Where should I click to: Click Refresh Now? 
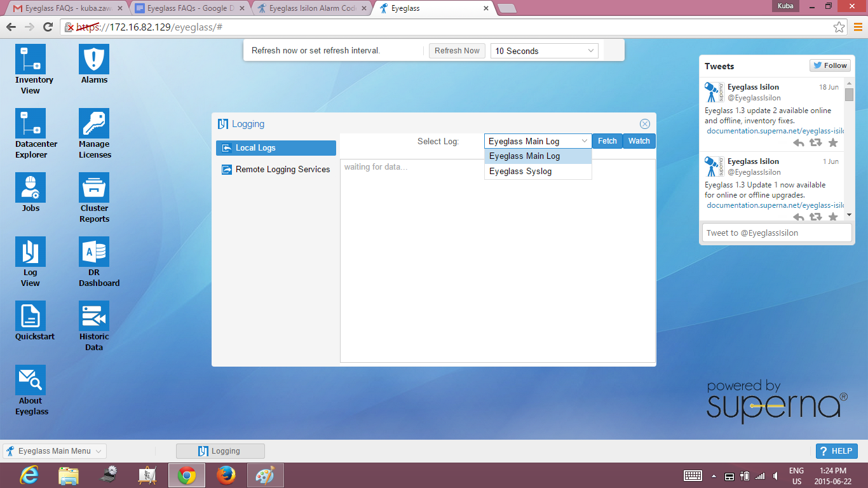[457, 51]
